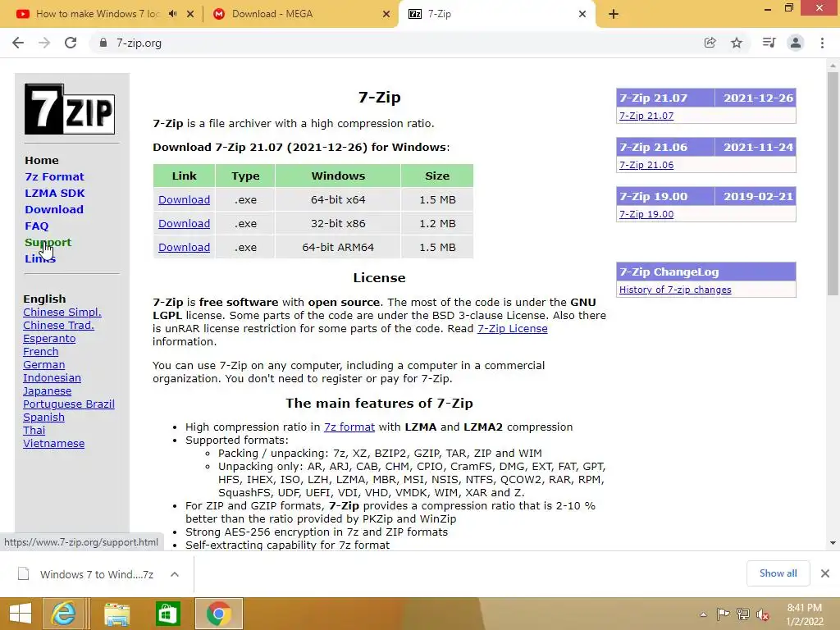840x630 pixels.
Task: Open the media control icon in toolbar
Action: pyautogui.click(x=769, y=43)
